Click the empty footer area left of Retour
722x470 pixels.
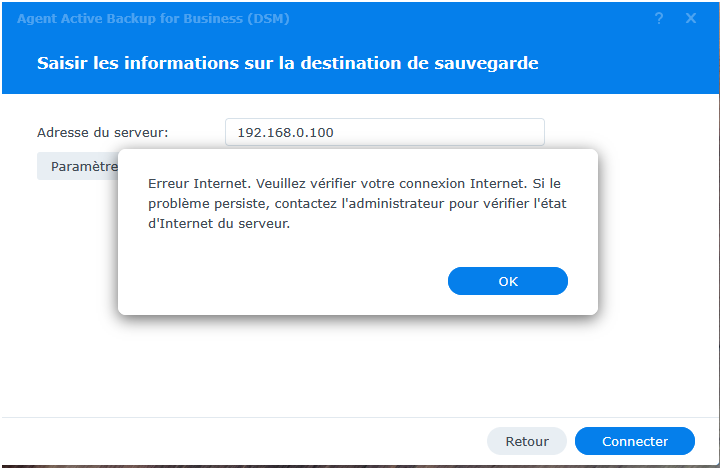(250, 441)
